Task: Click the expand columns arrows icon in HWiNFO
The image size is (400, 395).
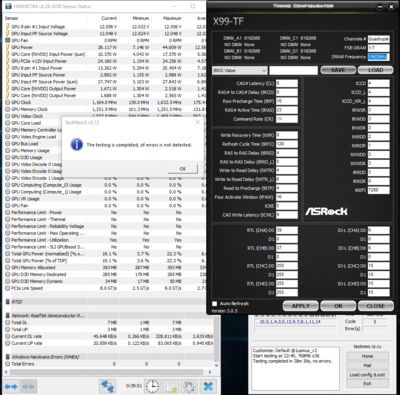Action: (11, 386)
